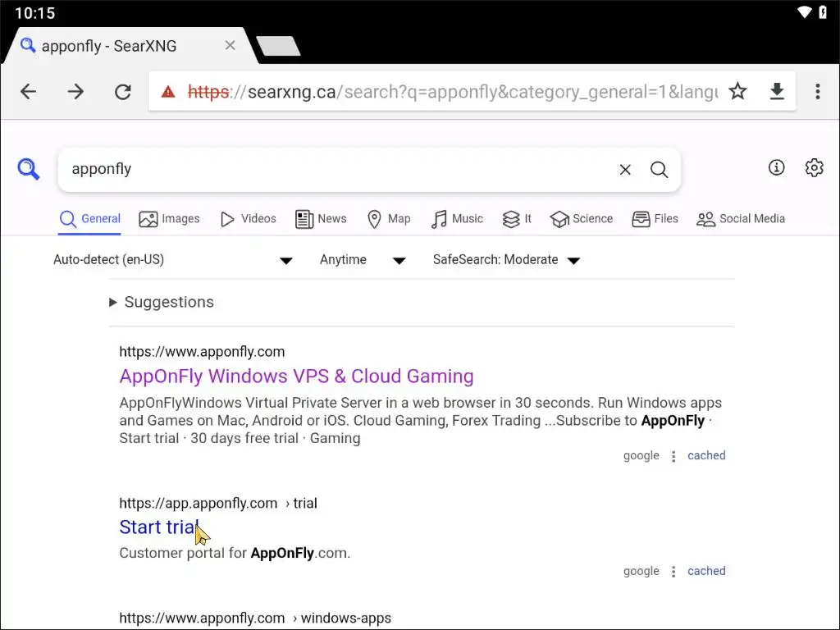Open the Auto-detect (en-US) language dropdown
The width and height of the screenshot is (840, 630).
point(172,260)
